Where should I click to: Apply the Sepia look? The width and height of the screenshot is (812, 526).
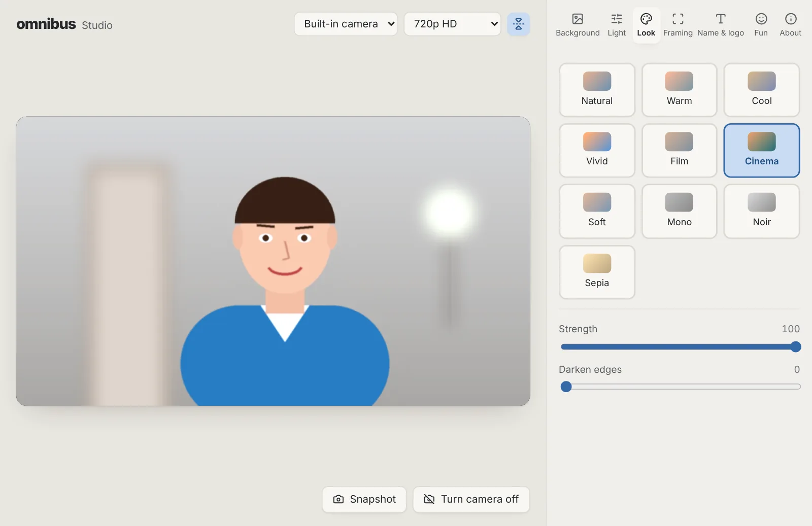point(597,272)
